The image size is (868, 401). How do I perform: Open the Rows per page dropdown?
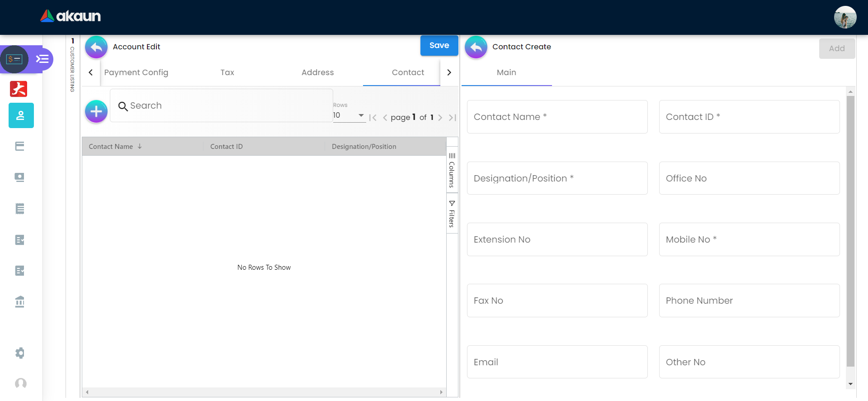point(349,115)
